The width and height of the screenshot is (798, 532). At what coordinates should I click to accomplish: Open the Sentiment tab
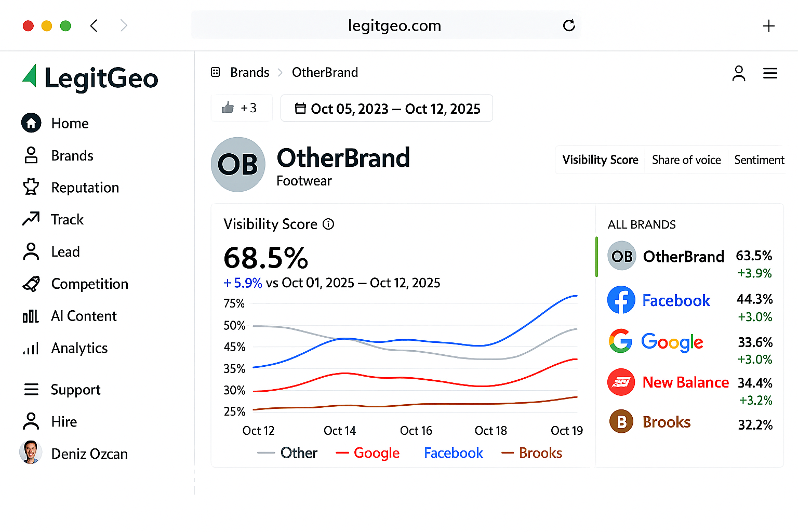click(759, 160)
